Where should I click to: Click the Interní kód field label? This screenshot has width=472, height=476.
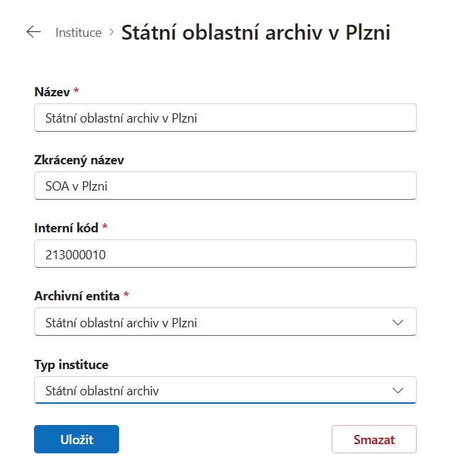coord(66,227)
